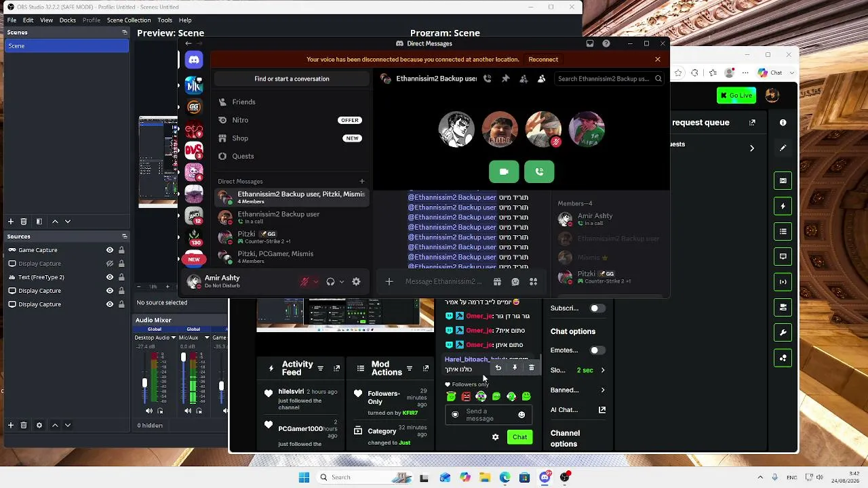Click the Go Live button
The image size is (868, 488).
click(x=736, y=96)
